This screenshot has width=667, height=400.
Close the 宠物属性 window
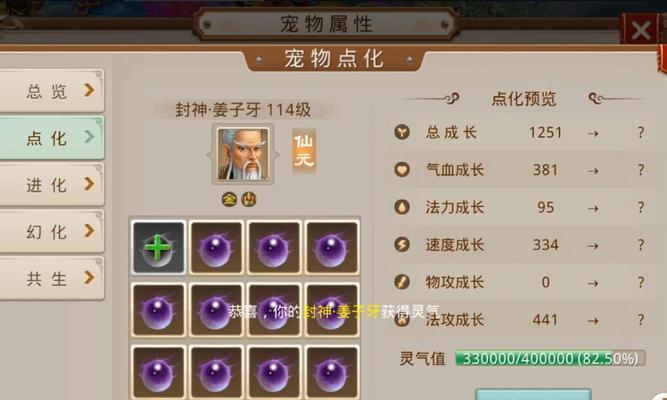pyautogui.click(x=641, y=30)
